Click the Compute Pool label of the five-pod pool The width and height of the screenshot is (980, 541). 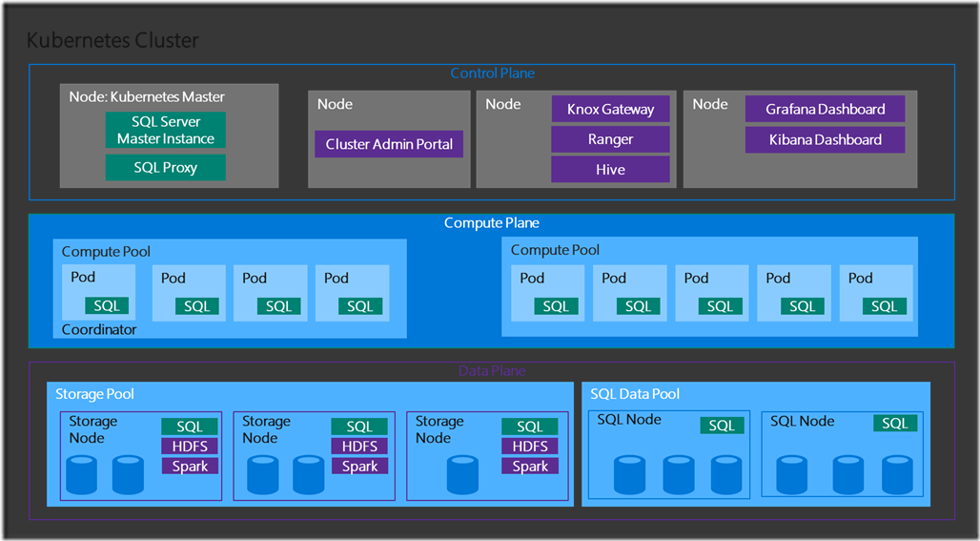tap(555, 250)
